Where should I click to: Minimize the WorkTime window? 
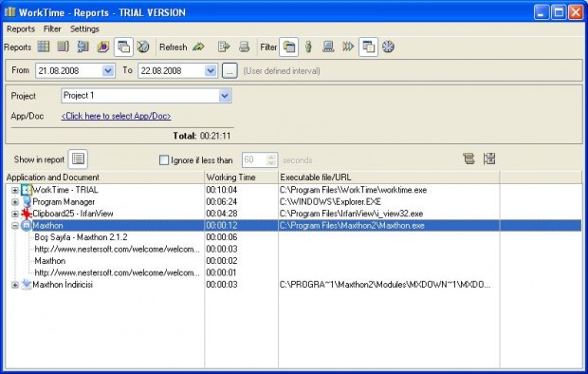[x=541, y=12]
